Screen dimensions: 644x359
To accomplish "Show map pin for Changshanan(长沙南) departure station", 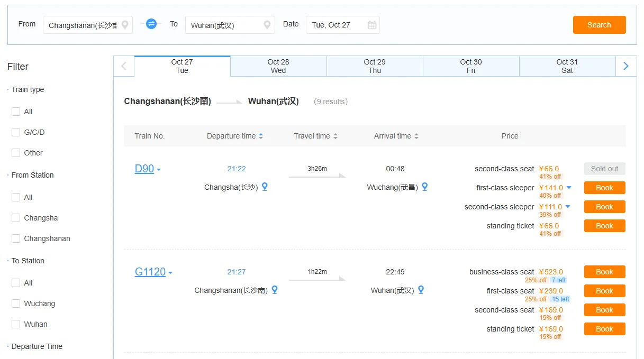I will [x=274, y=290].
